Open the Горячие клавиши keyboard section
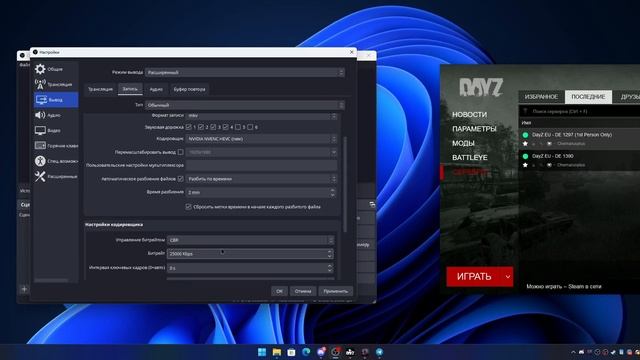Screen dimensions: 640x360 [56, 146]
